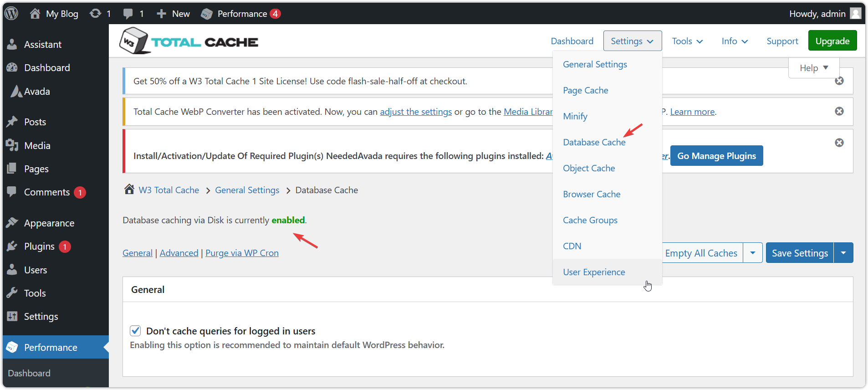Image resolution: width=868 pixels, height=390 pixels.
Task: Select Object Cache from the dropdown menu
Action: point(589,168)
